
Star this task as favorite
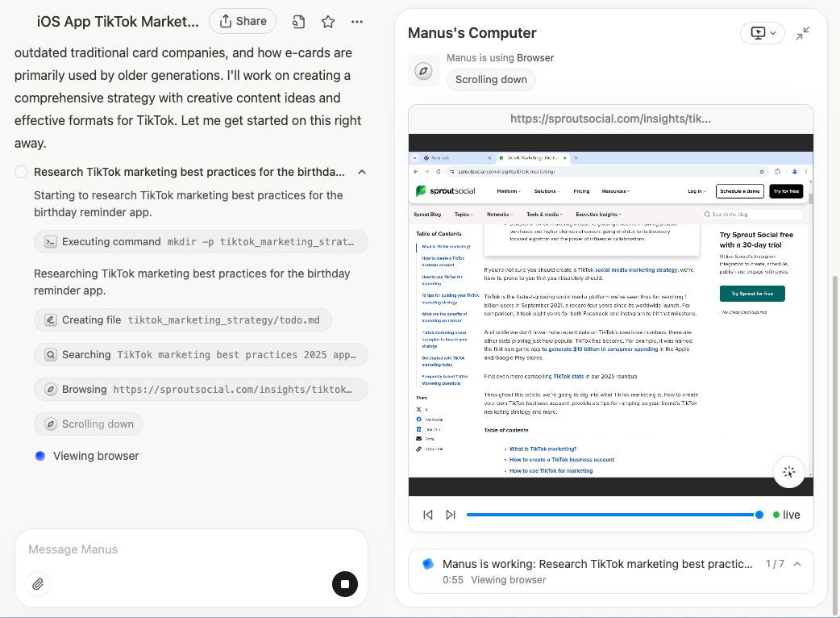pos(328,22)
